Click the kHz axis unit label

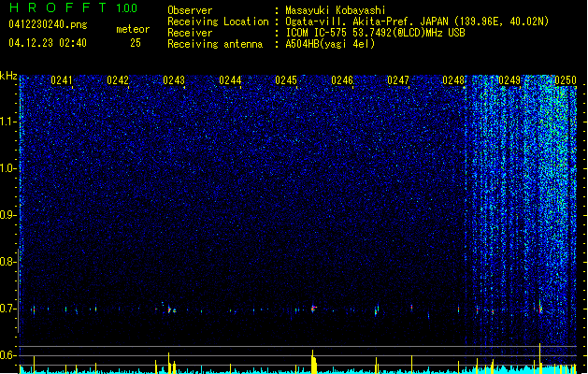pos(8,76)
